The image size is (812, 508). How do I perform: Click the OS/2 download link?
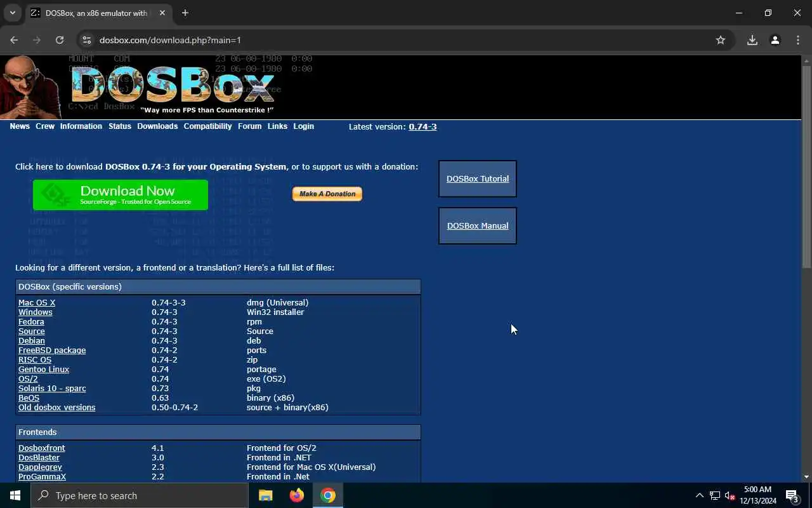28,379
